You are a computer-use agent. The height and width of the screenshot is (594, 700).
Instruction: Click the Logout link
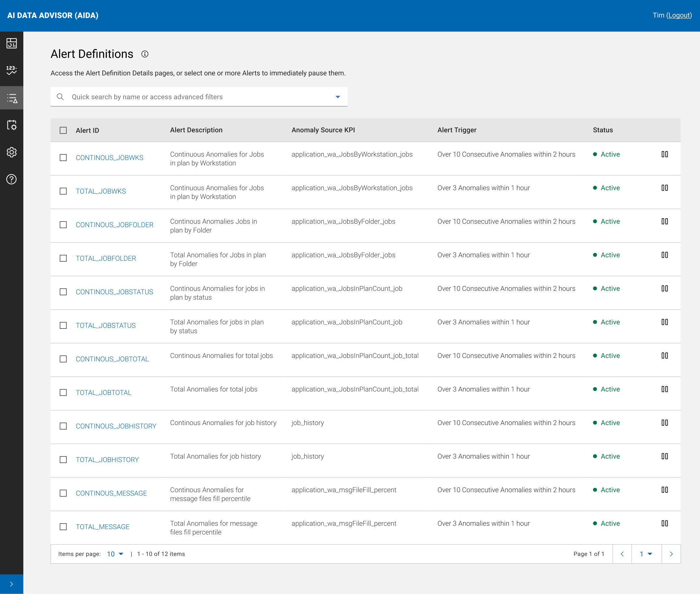(x=679, y=15)
